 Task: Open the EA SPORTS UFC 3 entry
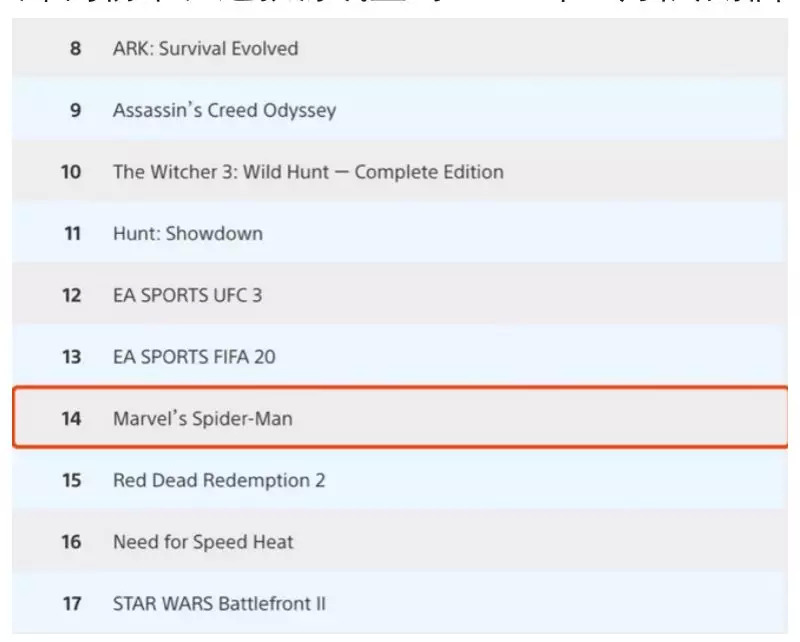(x=188, y=296)
